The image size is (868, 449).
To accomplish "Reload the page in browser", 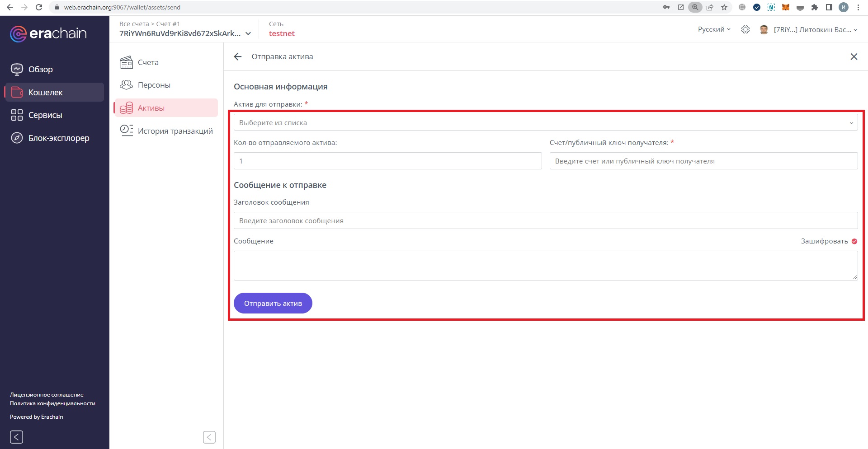I will tap(39, 7).
